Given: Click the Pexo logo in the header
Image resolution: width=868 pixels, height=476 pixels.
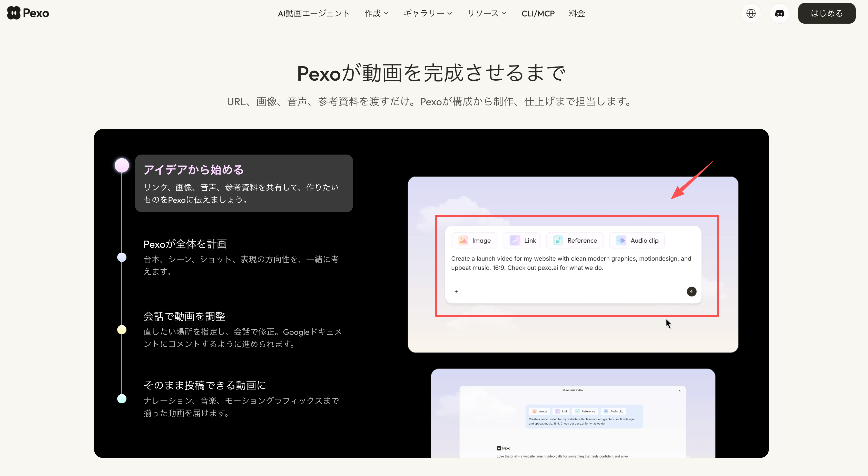Looking at the screenshot, I should click(x=28, y=13).
